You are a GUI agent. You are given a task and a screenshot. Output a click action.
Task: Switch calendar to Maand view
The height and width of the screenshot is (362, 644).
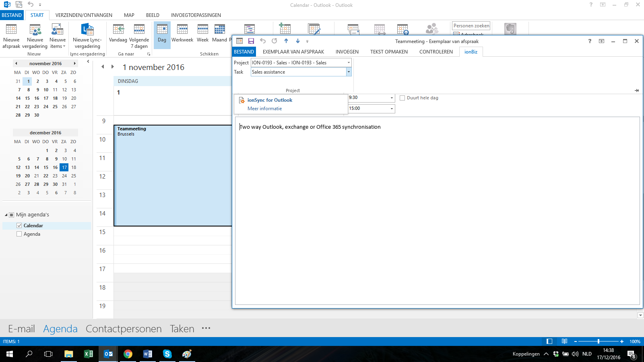(x=219, y=33)
